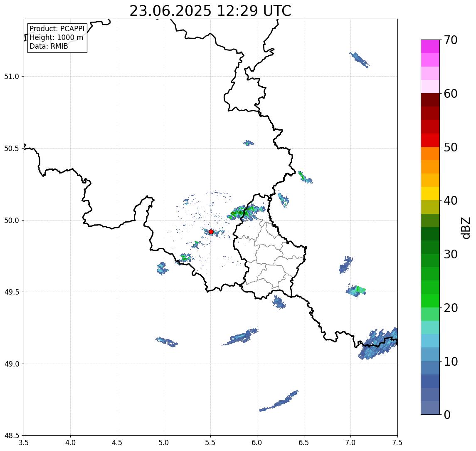Click the colorbar tick label 10
The height and width of the screenshot is (451, 476).
(x=450, y=362)
